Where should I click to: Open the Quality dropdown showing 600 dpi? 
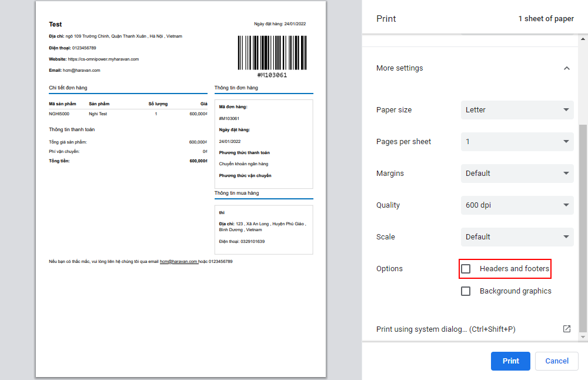517,205
